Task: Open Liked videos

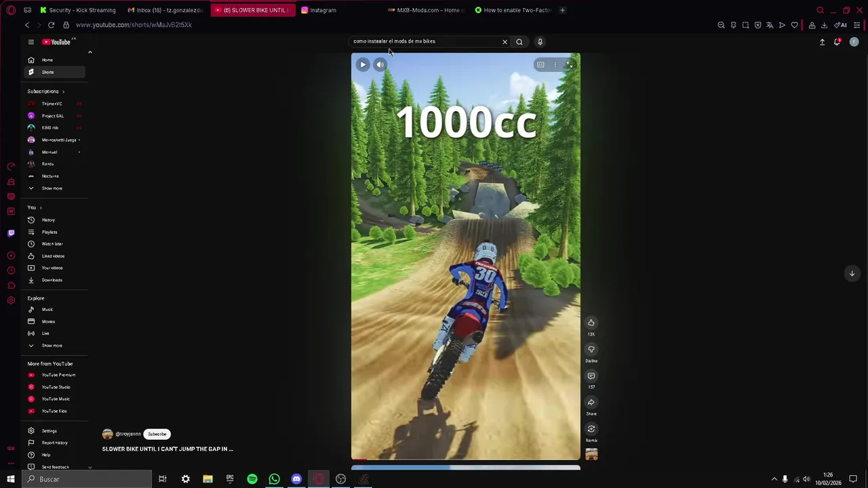Action: click(53, 256)
